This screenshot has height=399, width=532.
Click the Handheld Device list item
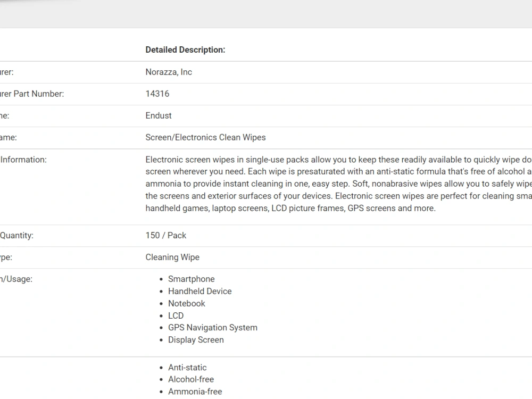pyautogui.click(x=200, y=291)
